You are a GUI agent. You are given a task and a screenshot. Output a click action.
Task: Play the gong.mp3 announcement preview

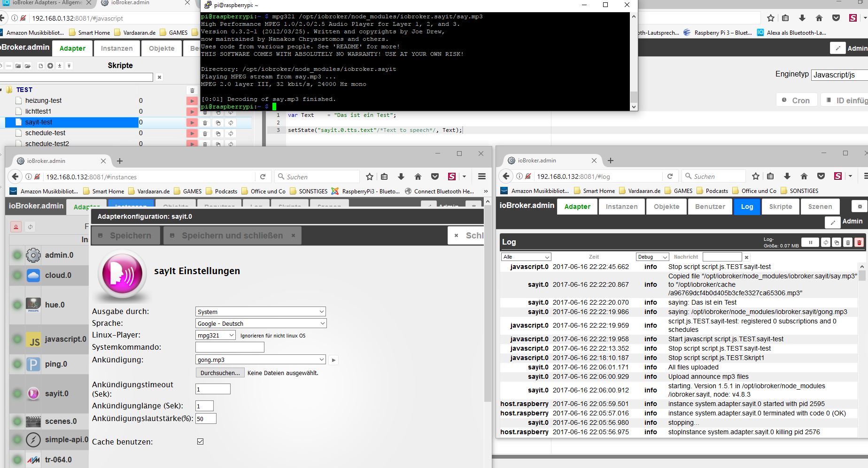[333, 360]
